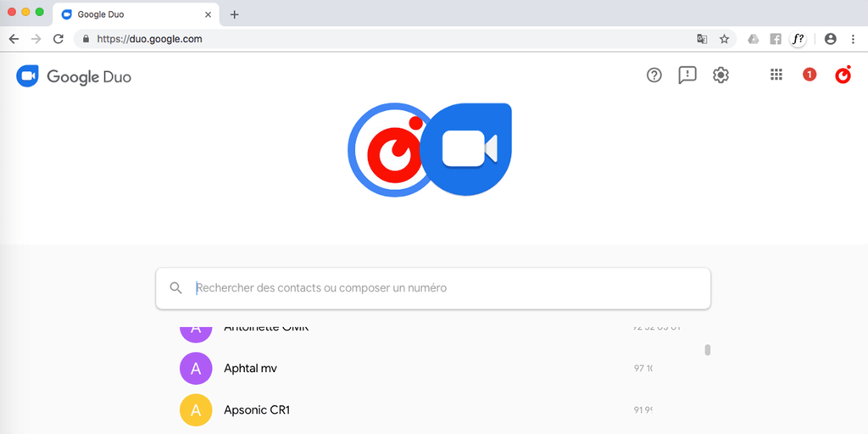Screen dimensions: 868x434
Task: Click the purple avatar for Aphtal mv
Action: pos(196,368)
